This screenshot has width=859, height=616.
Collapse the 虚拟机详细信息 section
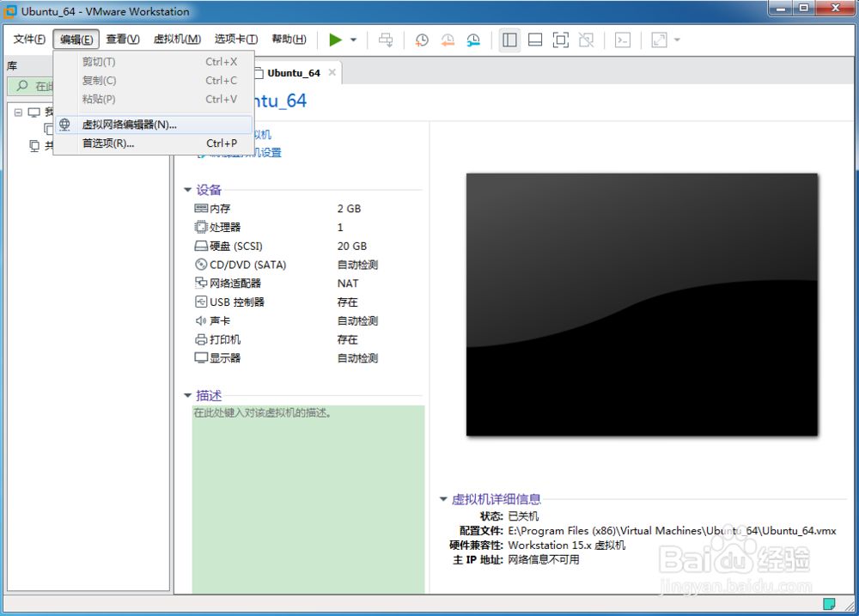pos(443,499)
